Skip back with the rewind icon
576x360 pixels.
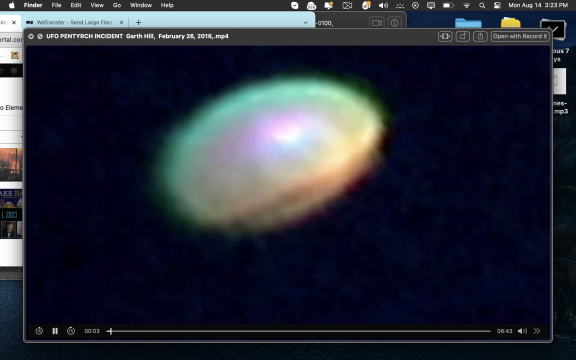(39, 331)
